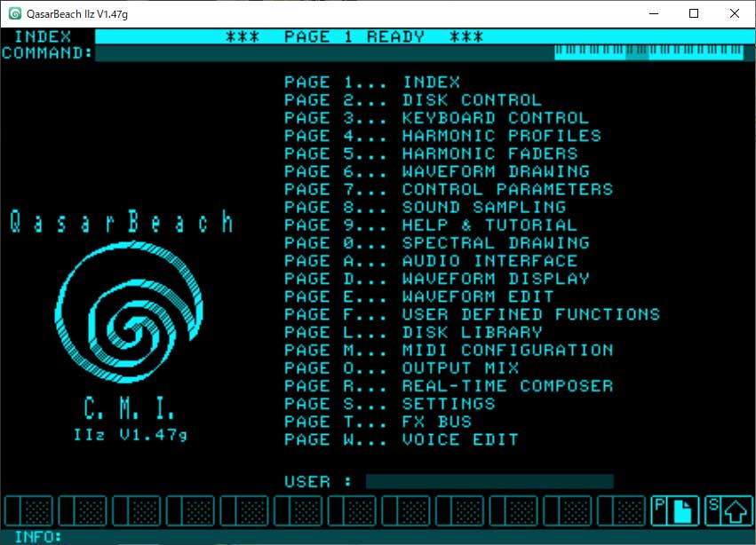Go to Page R Real-Time Composer

tap(449, 385)
